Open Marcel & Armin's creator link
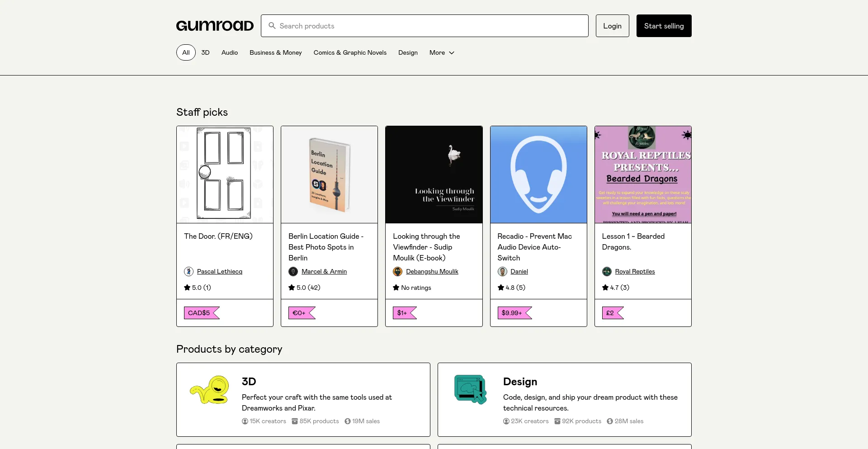The width and height of the screenshot is (868, 449). (324, 271)
